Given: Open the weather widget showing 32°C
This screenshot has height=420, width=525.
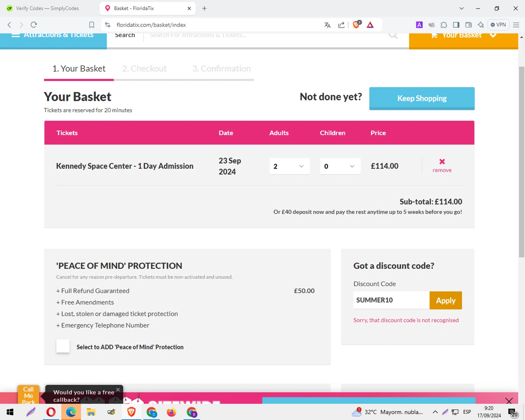Looking at the screenshot, I should point(387,412).
